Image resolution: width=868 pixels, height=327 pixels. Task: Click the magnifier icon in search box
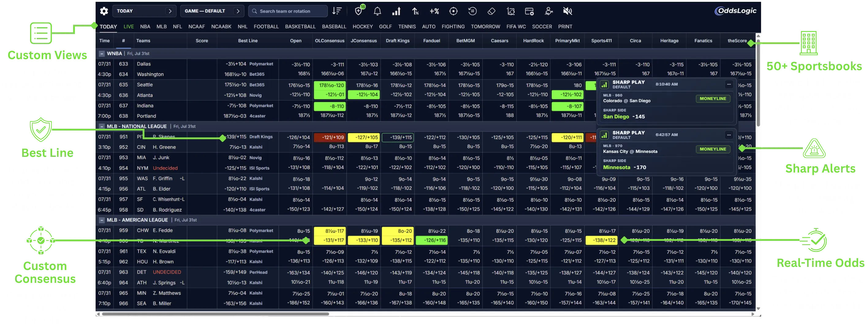[254, 11]
